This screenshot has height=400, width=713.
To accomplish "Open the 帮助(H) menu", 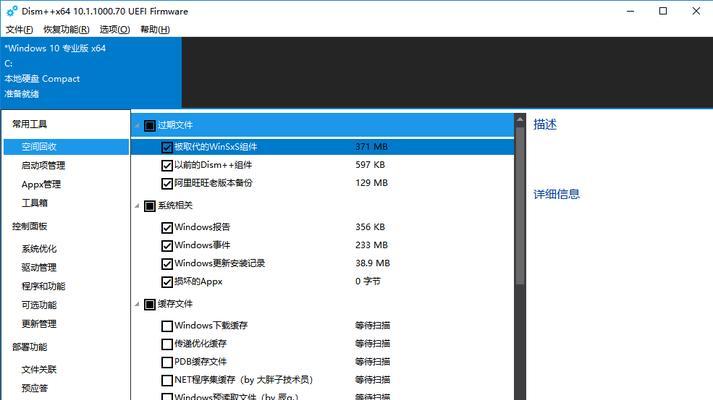I will tap(155, 30).
